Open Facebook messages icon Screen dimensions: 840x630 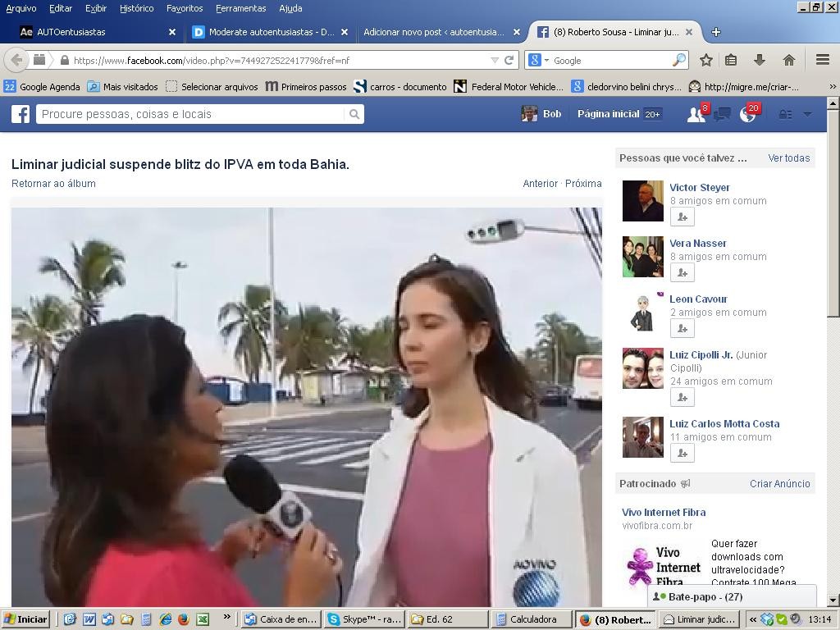click(x=722, y=115)
